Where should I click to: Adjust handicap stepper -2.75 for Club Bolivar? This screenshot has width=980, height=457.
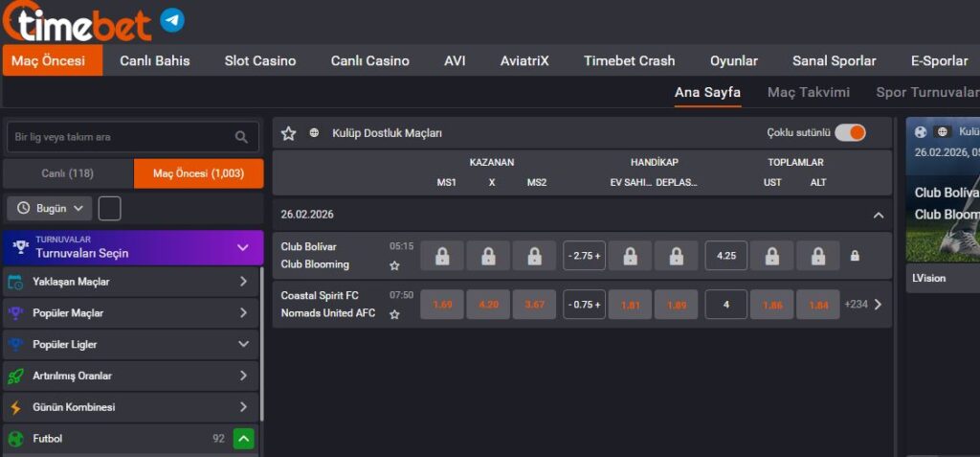coord(585,256)
